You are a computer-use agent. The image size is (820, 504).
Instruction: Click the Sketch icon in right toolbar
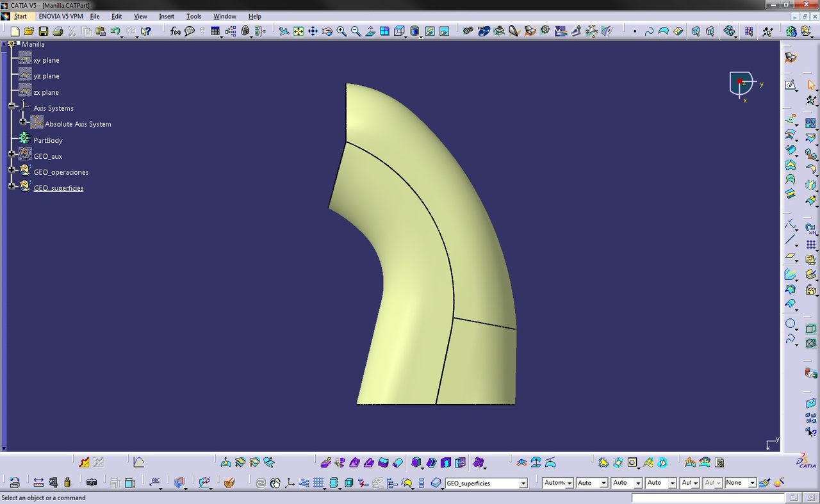coord(791,85)
